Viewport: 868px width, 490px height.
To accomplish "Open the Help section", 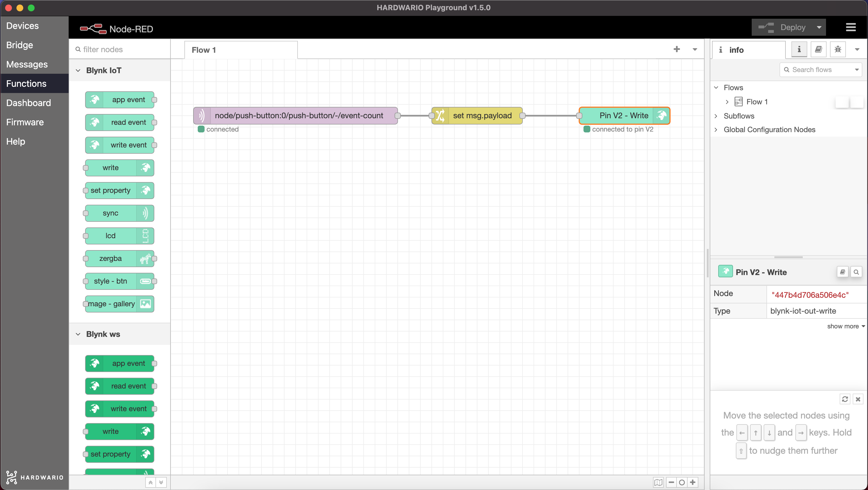I will 34,141.
